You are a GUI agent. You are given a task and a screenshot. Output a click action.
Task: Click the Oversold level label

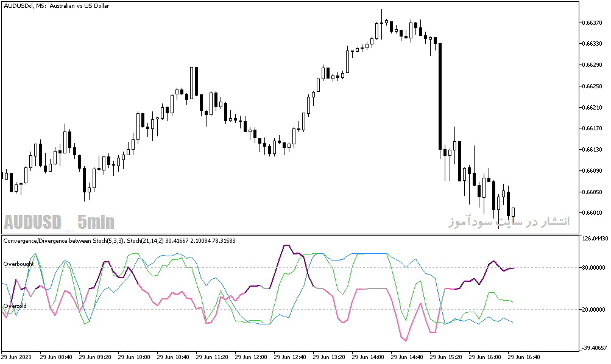pos(15,306)
